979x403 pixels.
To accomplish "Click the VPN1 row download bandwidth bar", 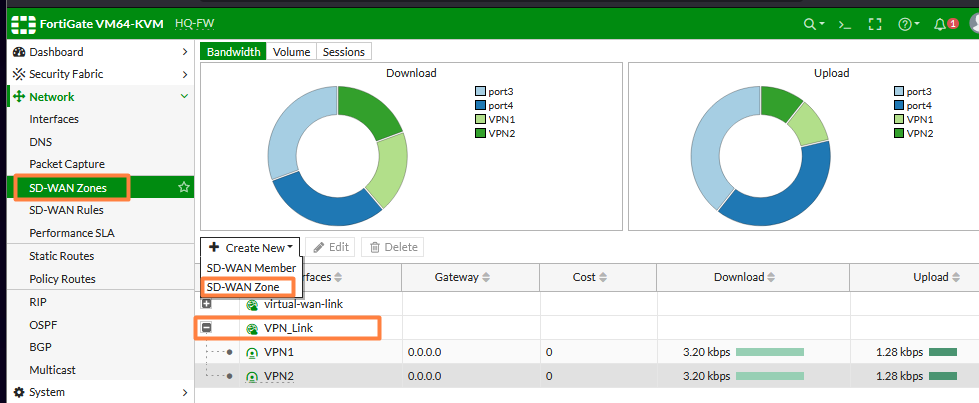I will 770,352.
